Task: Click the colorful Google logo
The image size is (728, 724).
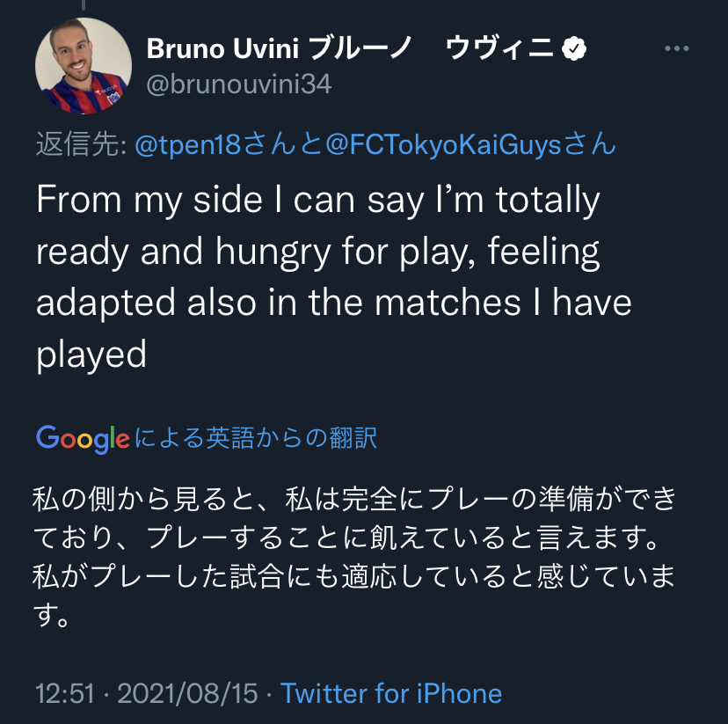Action: click(x=84, y=438)
